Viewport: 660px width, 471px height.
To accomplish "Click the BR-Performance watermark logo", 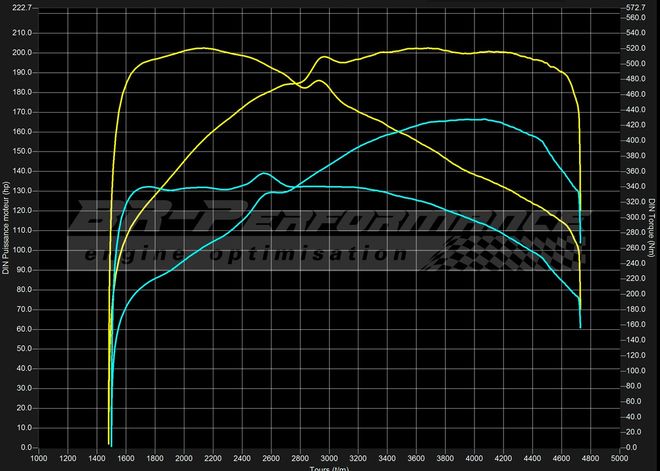I will click(330, 214).
